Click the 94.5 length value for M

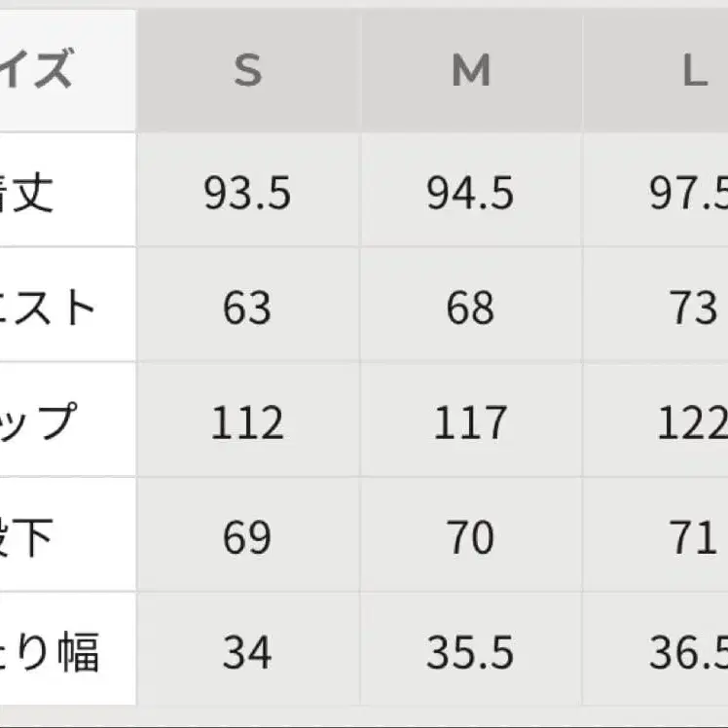pyautogui.click(x=471, y=194)
